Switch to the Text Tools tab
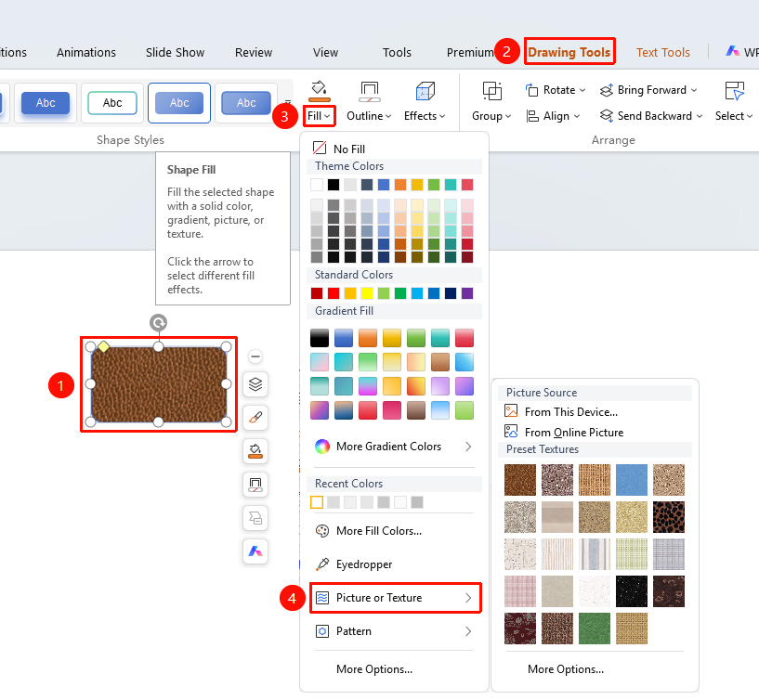This screenshot has width=759, height=700. coord(662,52)
